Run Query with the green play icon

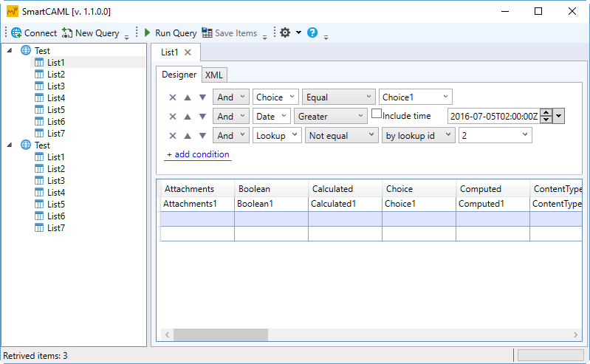(x=148, y=32)
